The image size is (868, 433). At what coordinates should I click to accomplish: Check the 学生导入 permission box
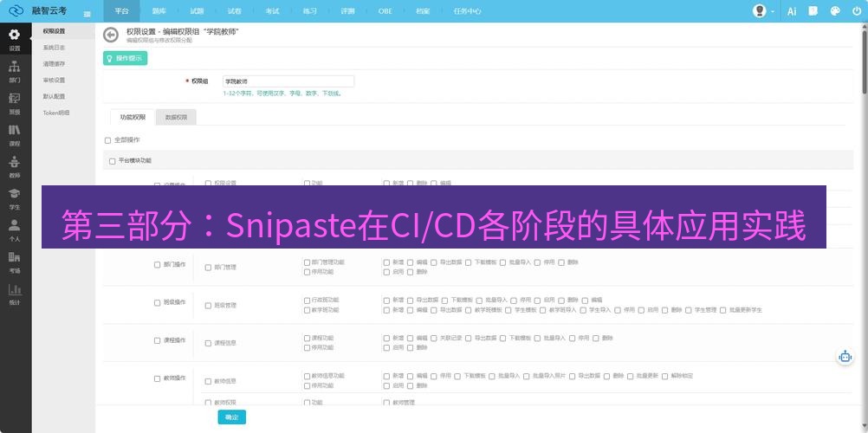pos(583,310)
